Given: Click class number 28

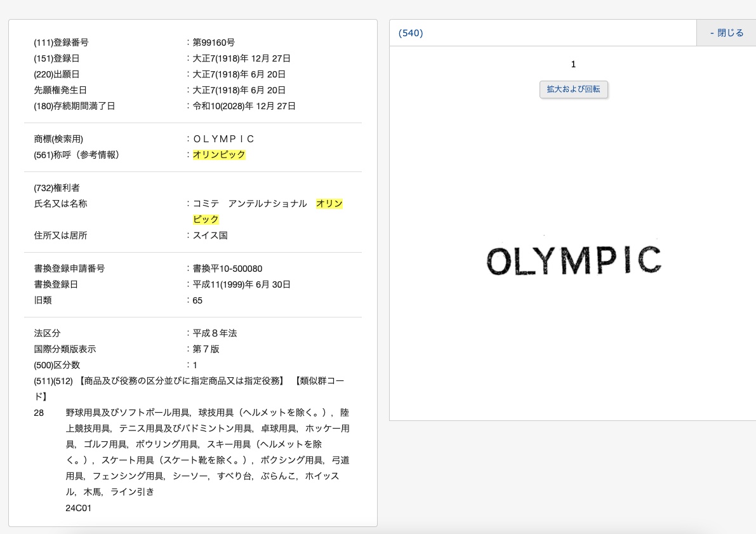Looking at the screenshot, I should tap(39, 413).
